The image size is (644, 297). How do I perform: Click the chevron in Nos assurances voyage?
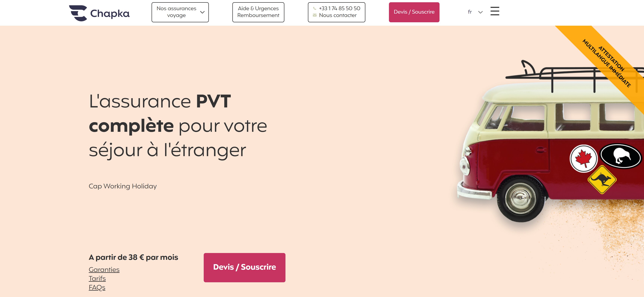tap(202, 12)
